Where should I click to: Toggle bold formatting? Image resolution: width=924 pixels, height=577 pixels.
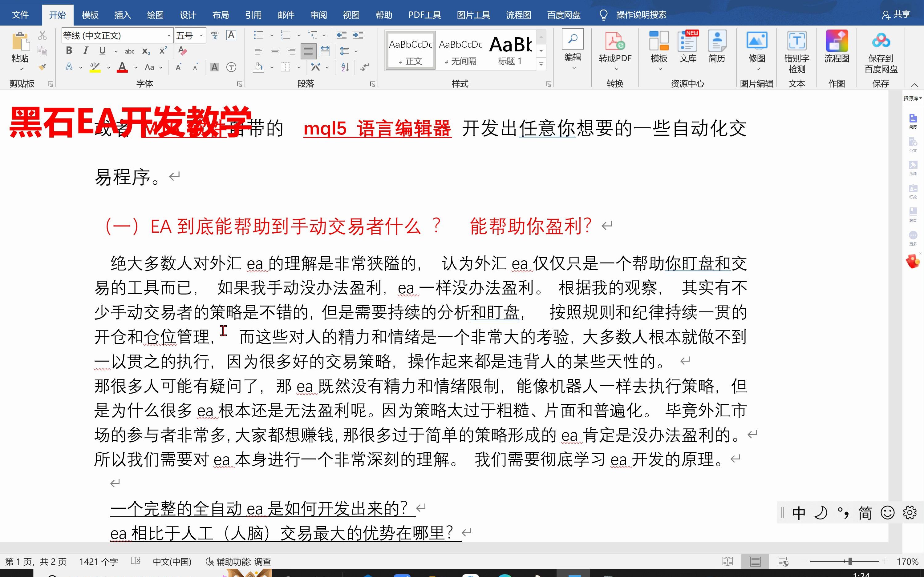(69, 51)
